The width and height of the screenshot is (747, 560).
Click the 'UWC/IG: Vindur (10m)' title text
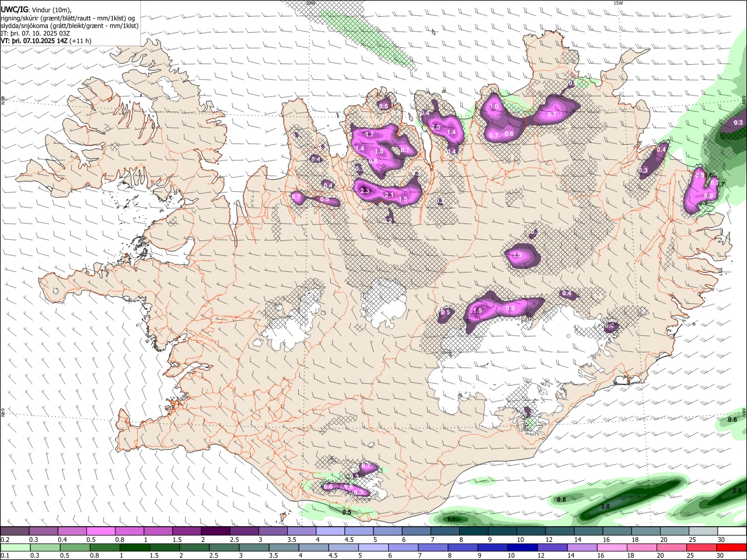coord(36,9)
